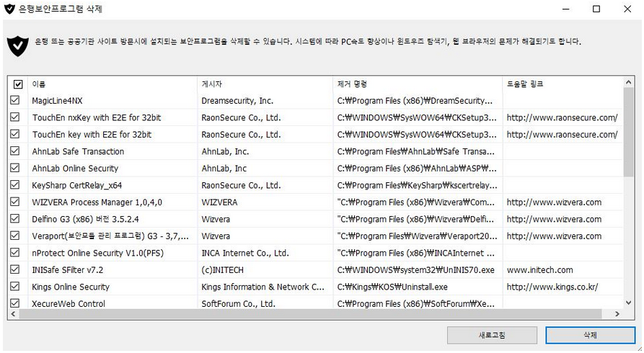Select the KeySharp CertRelay_x64 name
The image size is (644, 353).
[x=76, y=186]
